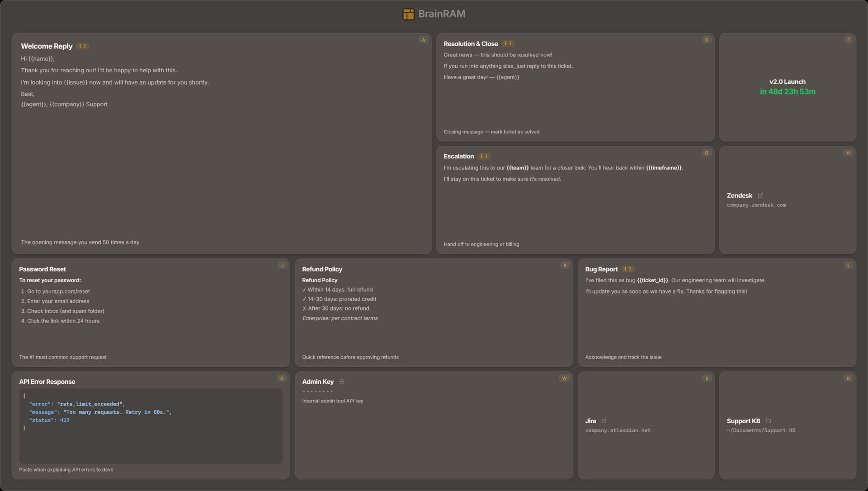Select the Refund Policy card title

[322, 269]
